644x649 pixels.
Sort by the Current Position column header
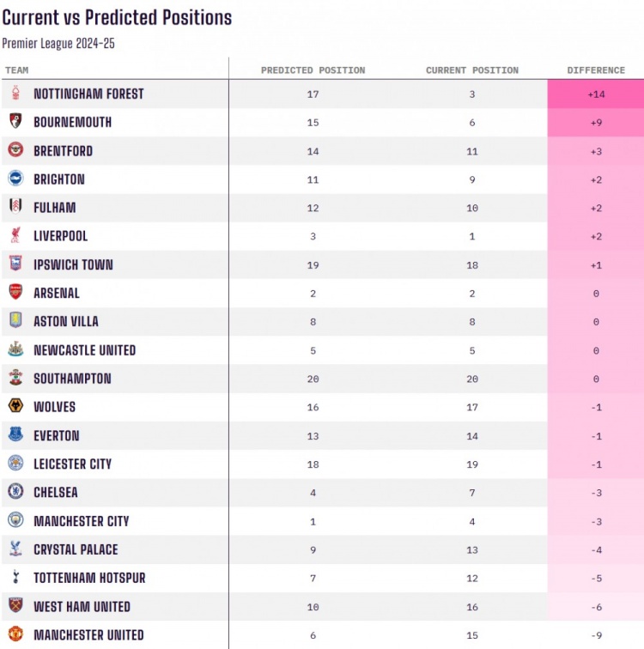[x=472, y=70]
